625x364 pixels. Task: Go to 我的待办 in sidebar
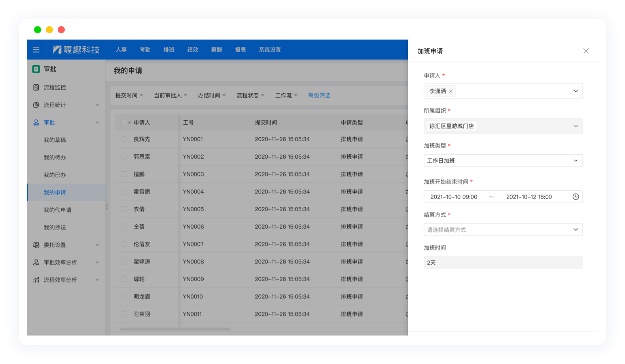pyautogui.click(x=55, y=157)
